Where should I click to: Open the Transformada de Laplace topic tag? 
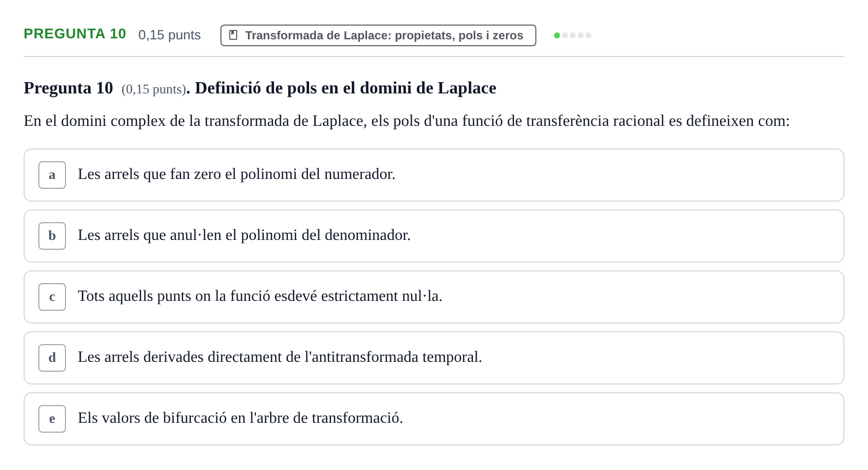coord(378,35)
